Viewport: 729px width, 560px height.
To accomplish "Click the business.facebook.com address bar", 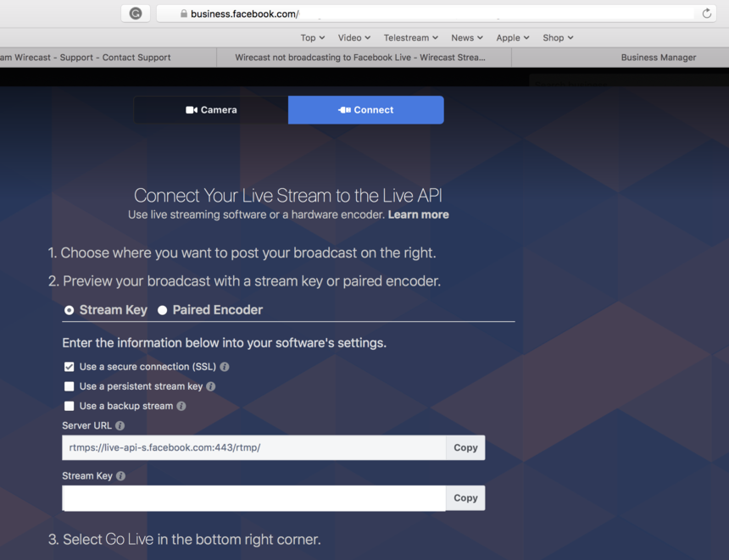I will coord(436,14).
